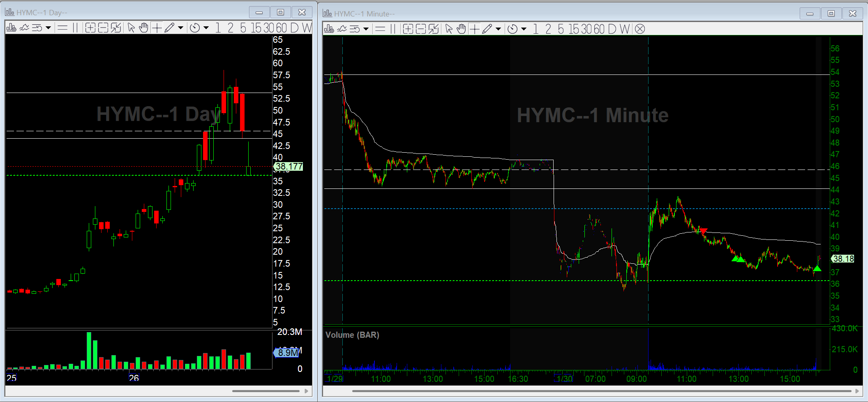Click the chart icon in the HYMC--1 Day title bar
The height and width of the screenshot is (402, 868).
pos(10,12)
